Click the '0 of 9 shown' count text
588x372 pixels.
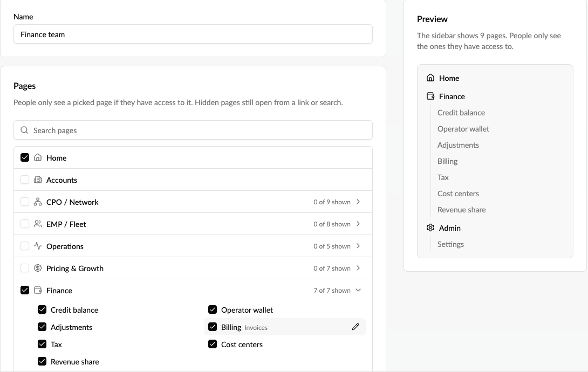pos(332,202)
